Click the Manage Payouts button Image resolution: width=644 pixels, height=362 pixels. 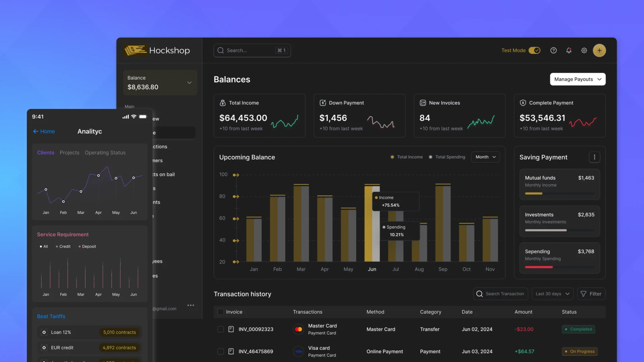click(578, 79)
